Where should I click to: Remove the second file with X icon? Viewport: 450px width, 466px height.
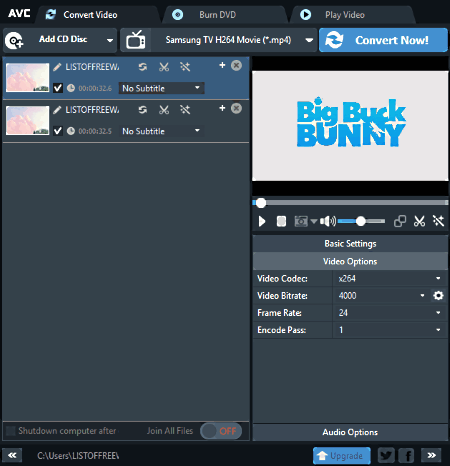(236, 108)
